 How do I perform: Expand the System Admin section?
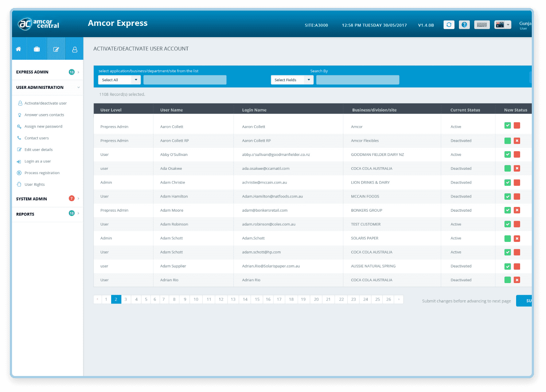coord(78,199)
